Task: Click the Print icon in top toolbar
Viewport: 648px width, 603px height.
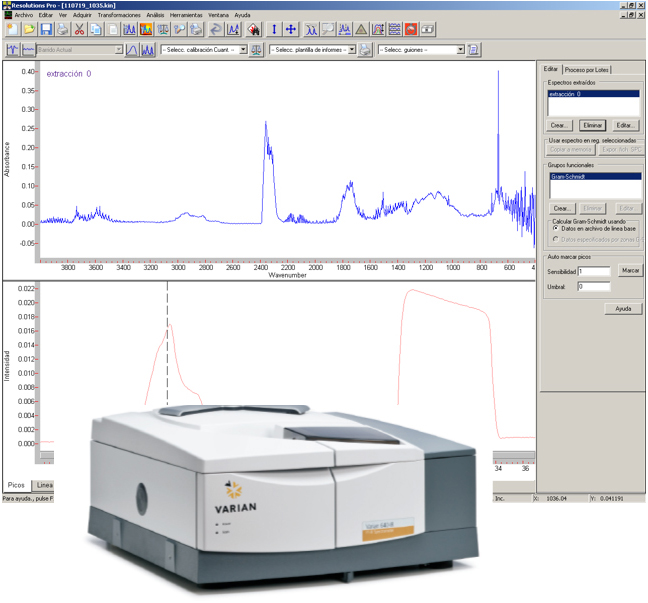Action: tap(62, 29)
